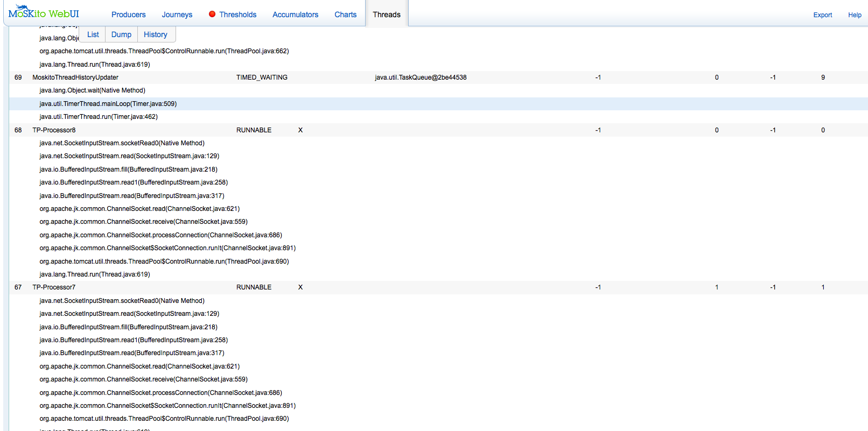This screenshot has width=868, height=431.
Task: Select thread name TP-Processor7
Action: (x=54, y=287)
